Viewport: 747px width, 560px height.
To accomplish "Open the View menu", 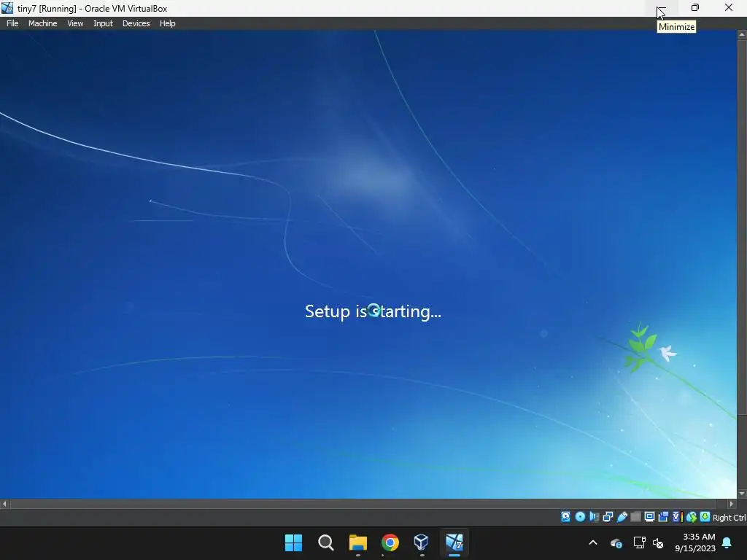I will pos(75,23).
